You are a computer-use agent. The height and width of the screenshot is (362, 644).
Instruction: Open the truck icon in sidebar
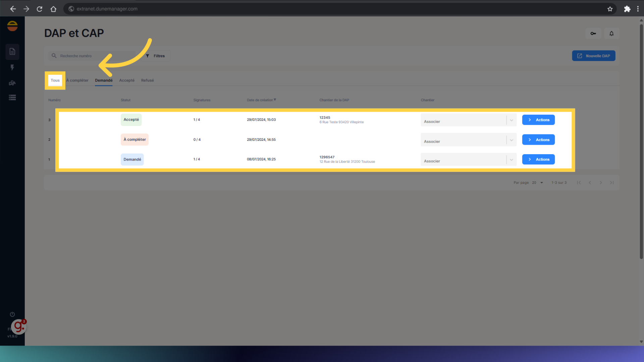click(12, 83)
